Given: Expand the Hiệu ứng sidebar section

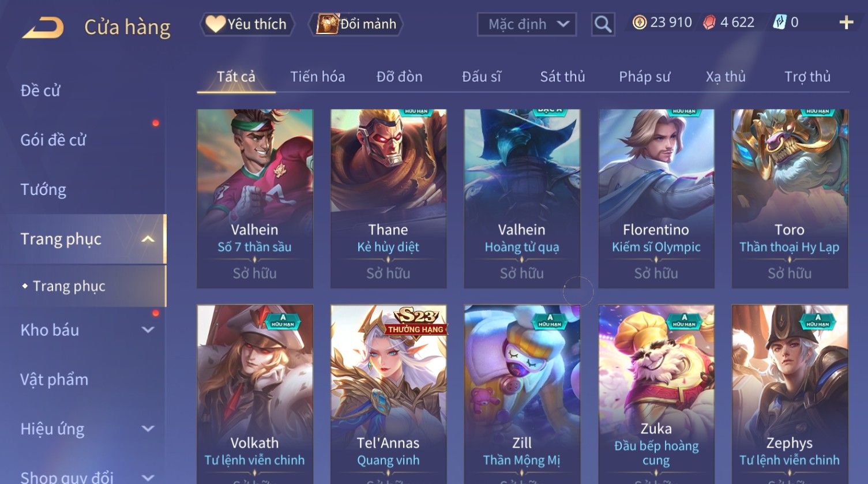Looking at the screenshot, I should (148, 429).
